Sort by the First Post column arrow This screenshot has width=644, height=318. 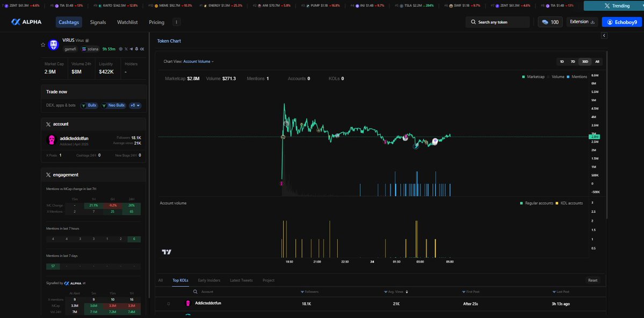(464, 292)
